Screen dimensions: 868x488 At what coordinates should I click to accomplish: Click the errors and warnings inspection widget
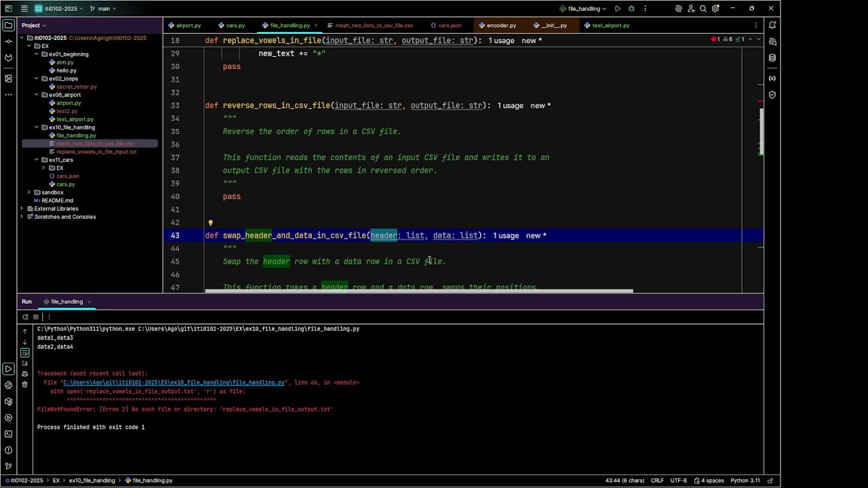(x=728, y=39)
